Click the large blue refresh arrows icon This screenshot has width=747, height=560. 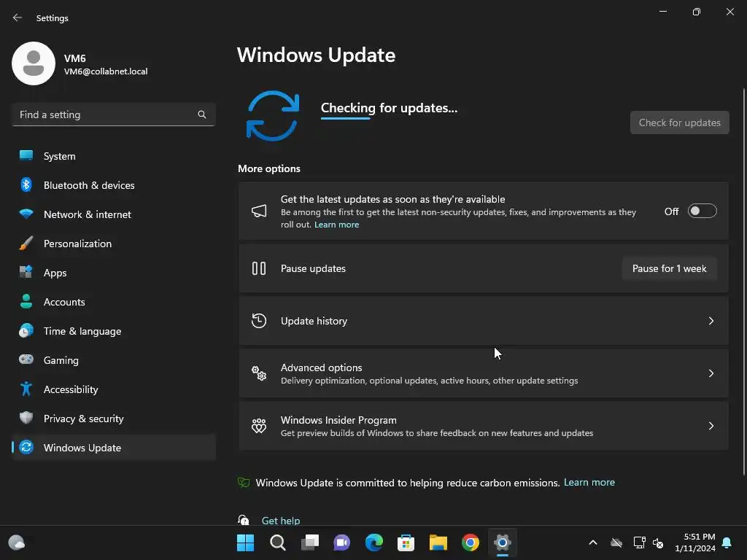coord(273,116)
